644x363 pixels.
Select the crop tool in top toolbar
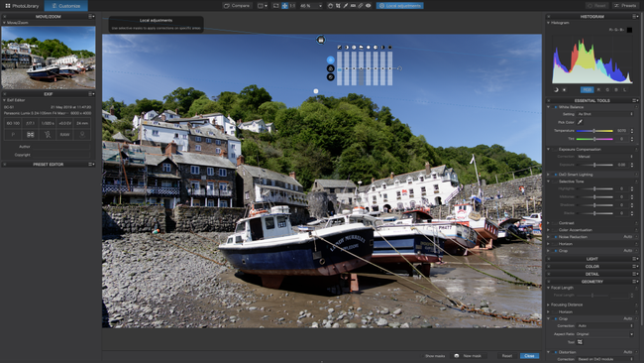(x=338, y=6)
